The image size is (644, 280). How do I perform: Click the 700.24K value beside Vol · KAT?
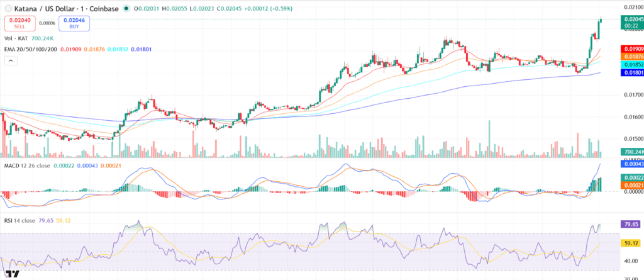click(42, 38)
